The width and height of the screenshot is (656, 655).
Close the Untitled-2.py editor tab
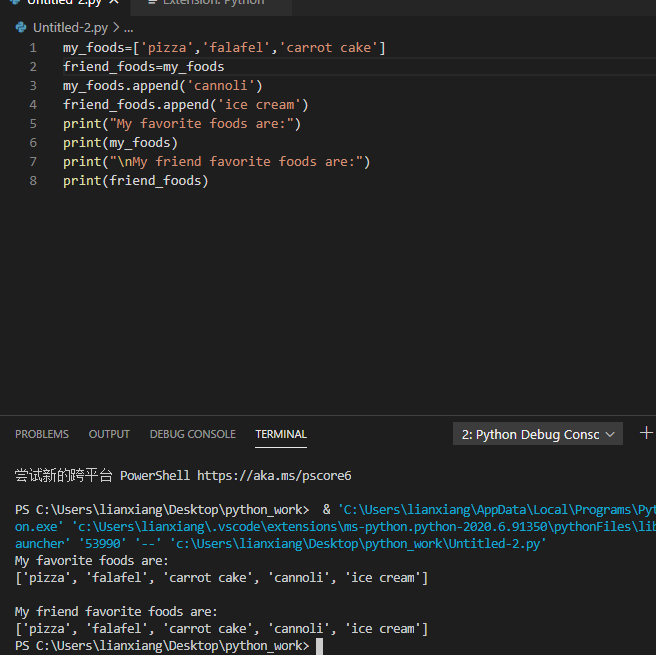point(114,2)
